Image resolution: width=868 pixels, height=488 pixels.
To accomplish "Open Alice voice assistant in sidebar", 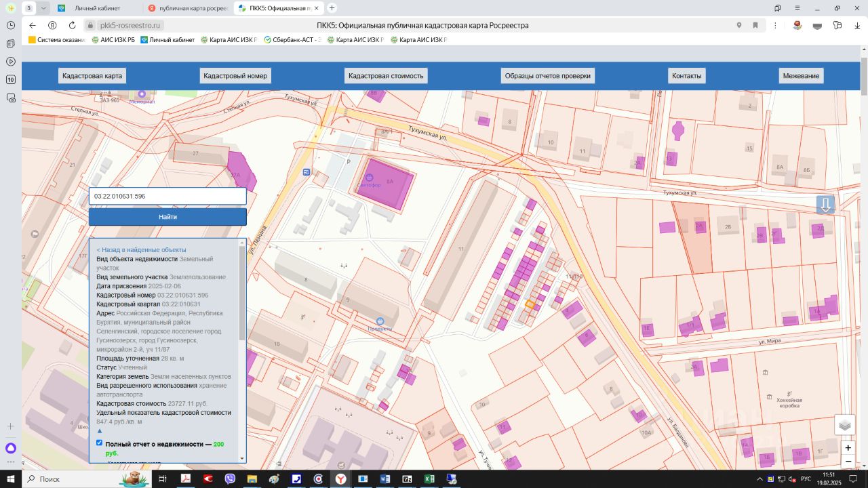I will pos(11,448).
